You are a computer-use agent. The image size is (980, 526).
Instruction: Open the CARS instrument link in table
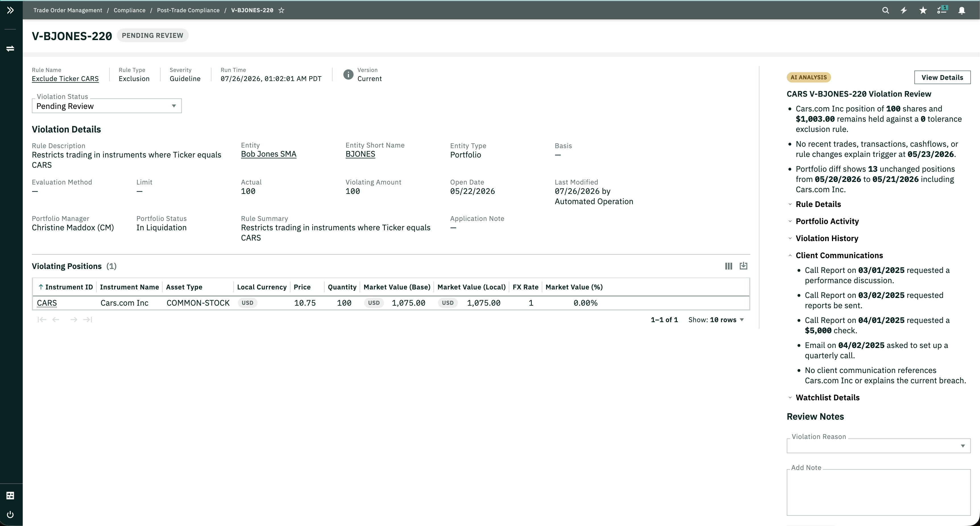point(47,303)
